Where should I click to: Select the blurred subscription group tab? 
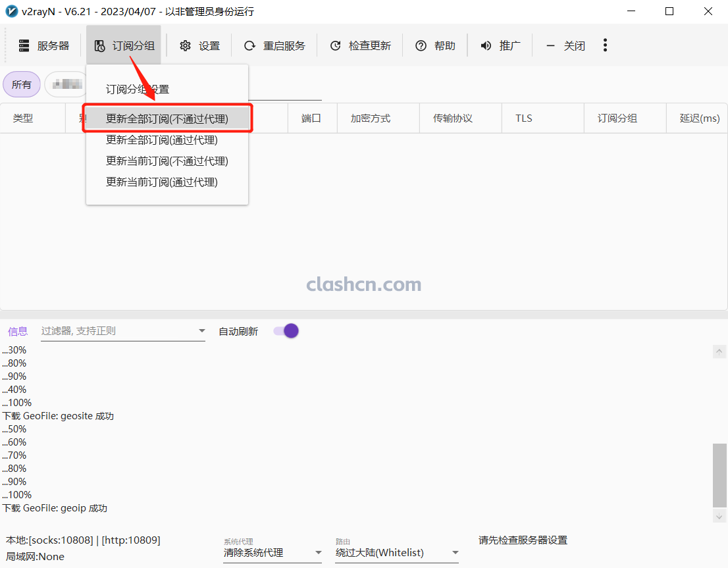click(65, 84)
